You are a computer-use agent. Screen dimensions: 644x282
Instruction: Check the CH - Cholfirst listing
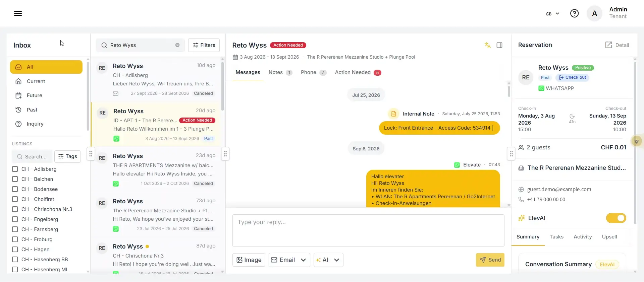point(15,199)
